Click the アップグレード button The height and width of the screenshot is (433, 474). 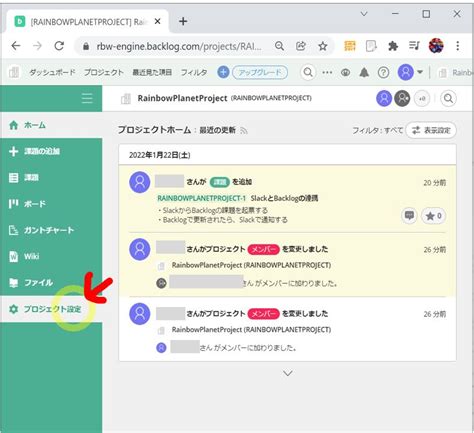click(x=260, y=72)
